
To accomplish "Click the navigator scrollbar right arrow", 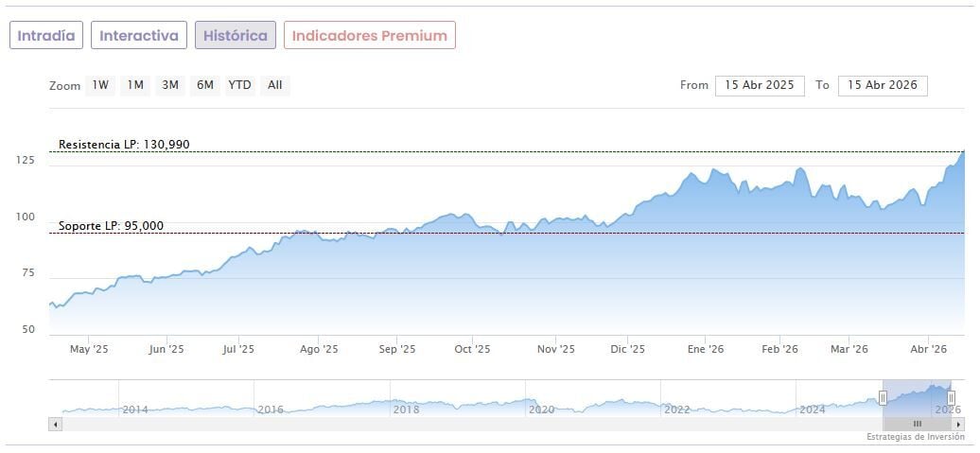I will [958, 425].
